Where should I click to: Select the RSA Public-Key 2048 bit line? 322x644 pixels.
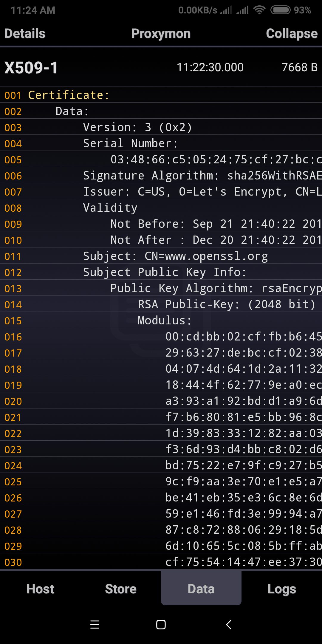pyautogui.click(x=227, y=304)
